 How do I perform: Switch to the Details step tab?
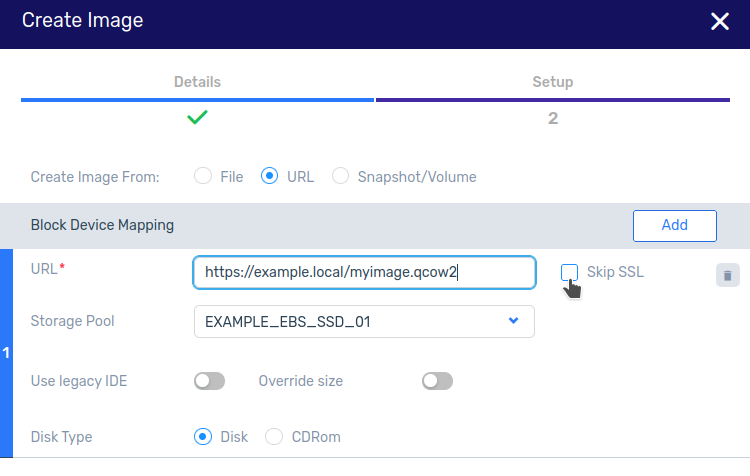coord(197,82)
